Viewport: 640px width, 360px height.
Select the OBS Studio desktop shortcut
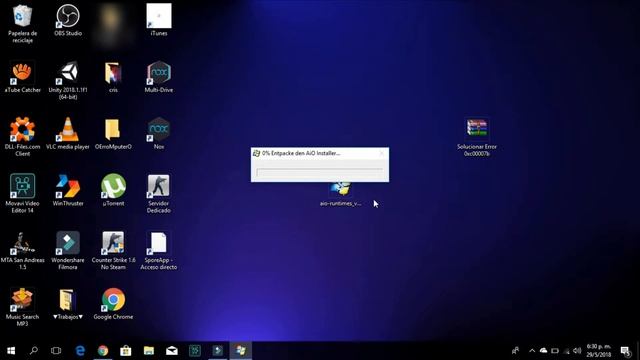coord(68,20)
